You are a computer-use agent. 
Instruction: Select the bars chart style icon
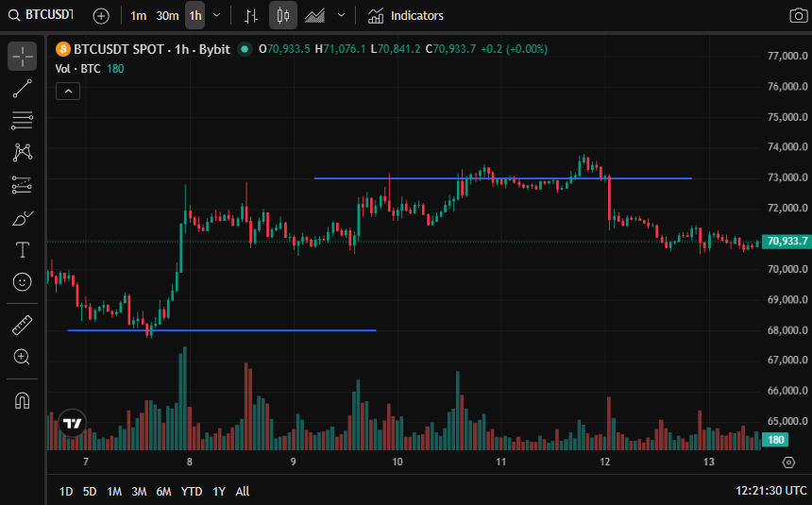click(x=251, y=16)
